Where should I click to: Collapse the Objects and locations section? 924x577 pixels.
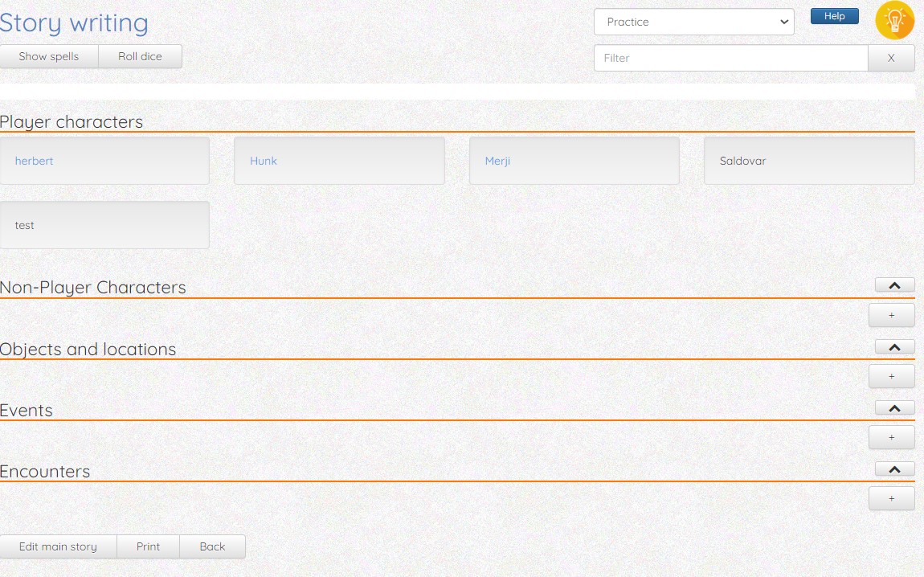point(894,347)
